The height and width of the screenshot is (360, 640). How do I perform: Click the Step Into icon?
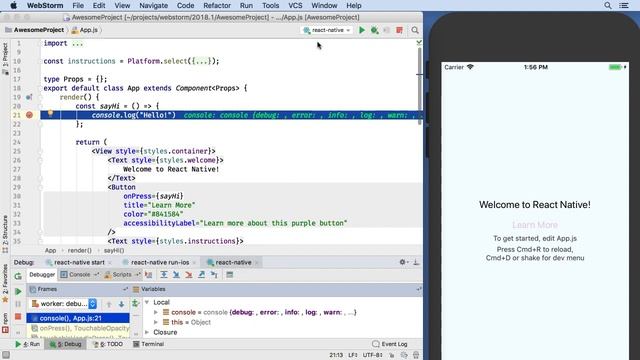click(x=176, y=275)
